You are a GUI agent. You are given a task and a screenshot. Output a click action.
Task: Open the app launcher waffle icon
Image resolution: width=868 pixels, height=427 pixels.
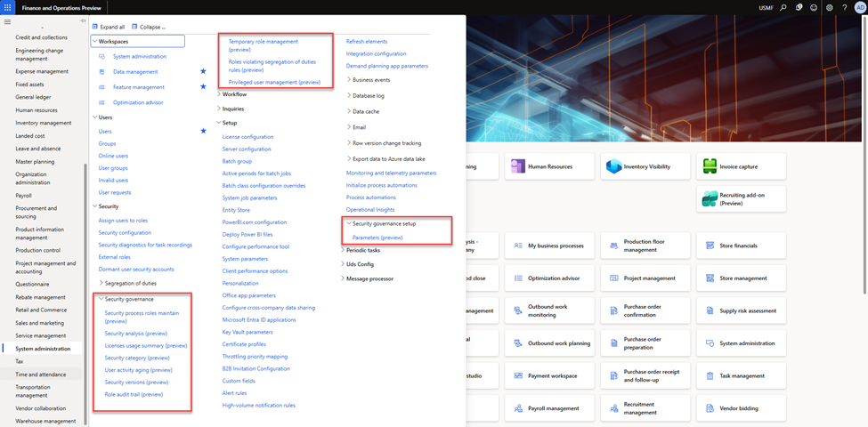click(7, 7)
